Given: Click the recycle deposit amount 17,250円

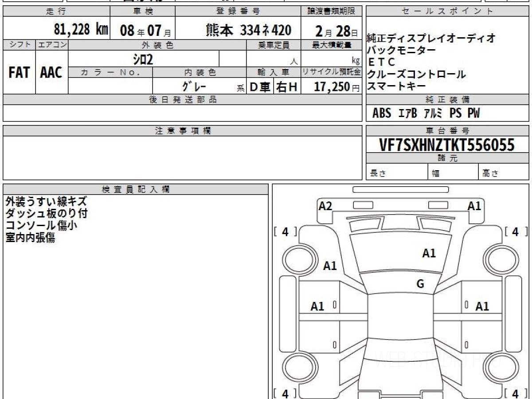Looking at the screenshot, I should pos(332,87).
